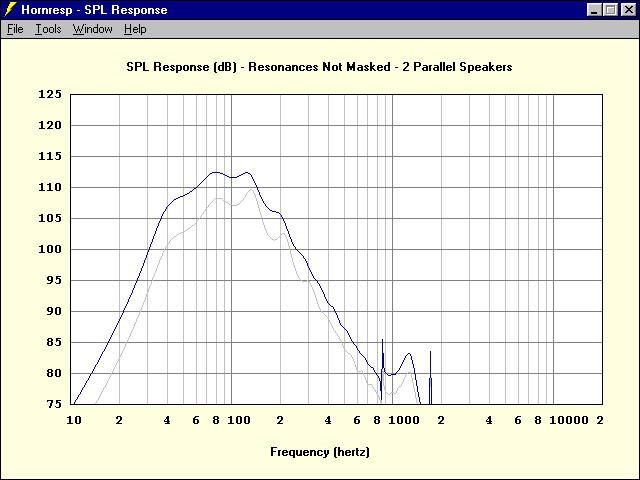Screen dimensions: 640x480
Task: Click the 1000 frequency axis label
Action: (404, 420)
